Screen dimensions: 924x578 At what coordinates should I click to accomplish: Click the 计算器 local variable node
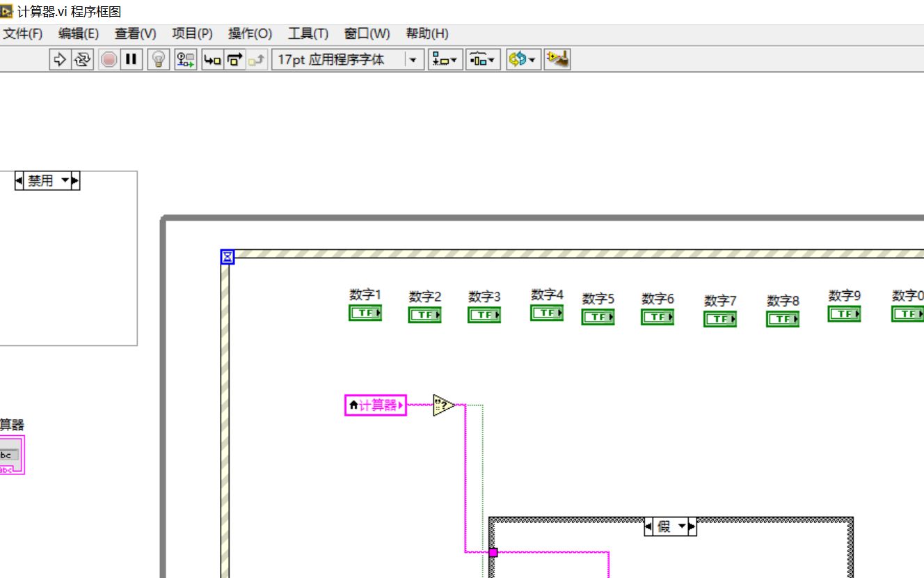pyautogui.click(x=376, y=405)
